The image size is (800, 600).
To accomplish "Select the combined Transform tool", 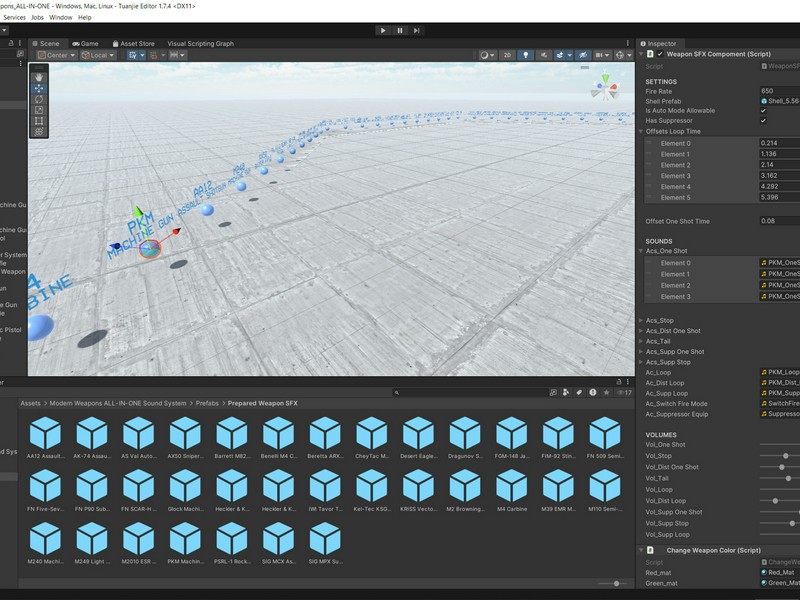I will [x=39, y=132].
